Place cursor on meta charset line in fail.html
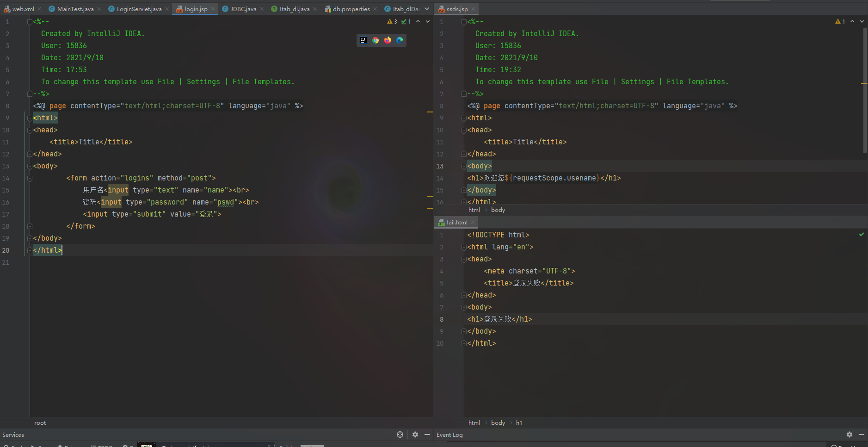The width and height of the screenshot is (868, 447). tap(529, 271)
